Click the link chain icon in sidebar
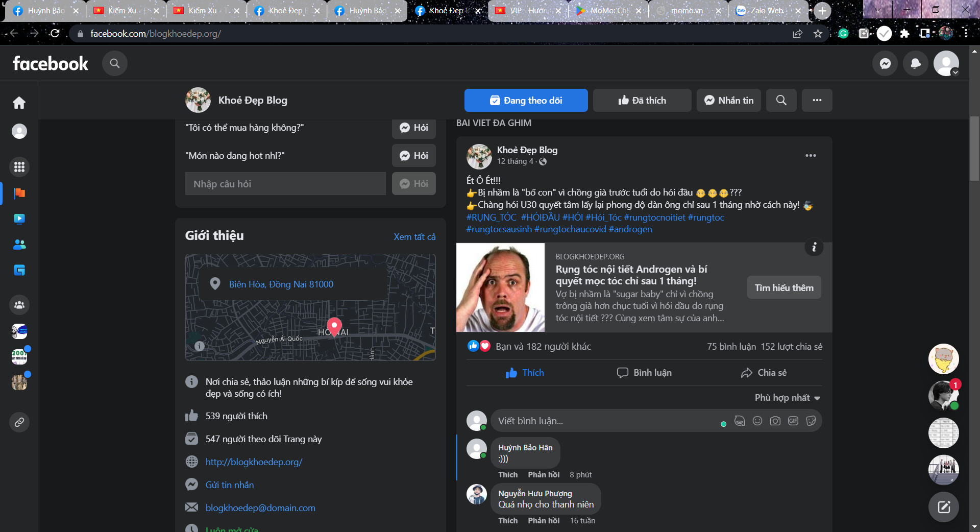Viewport: 980px width, 532px height. pyautogui.click(x=19, y=422)
